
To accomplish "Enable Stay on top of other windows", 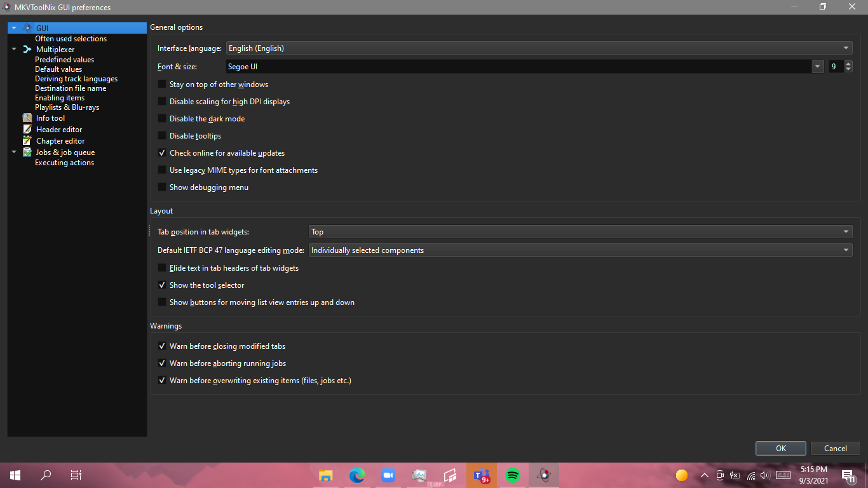I will point(162,85).
